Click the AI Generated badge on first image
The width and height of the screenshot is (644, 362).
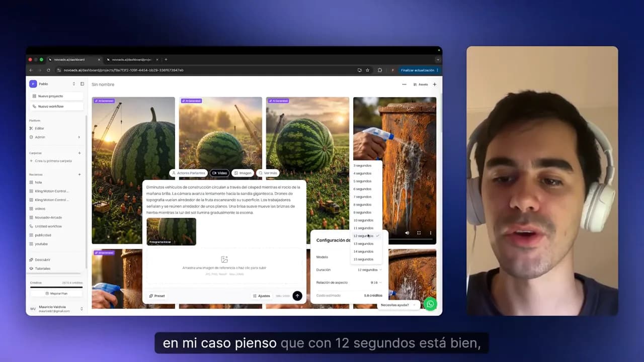click(104, 101)
